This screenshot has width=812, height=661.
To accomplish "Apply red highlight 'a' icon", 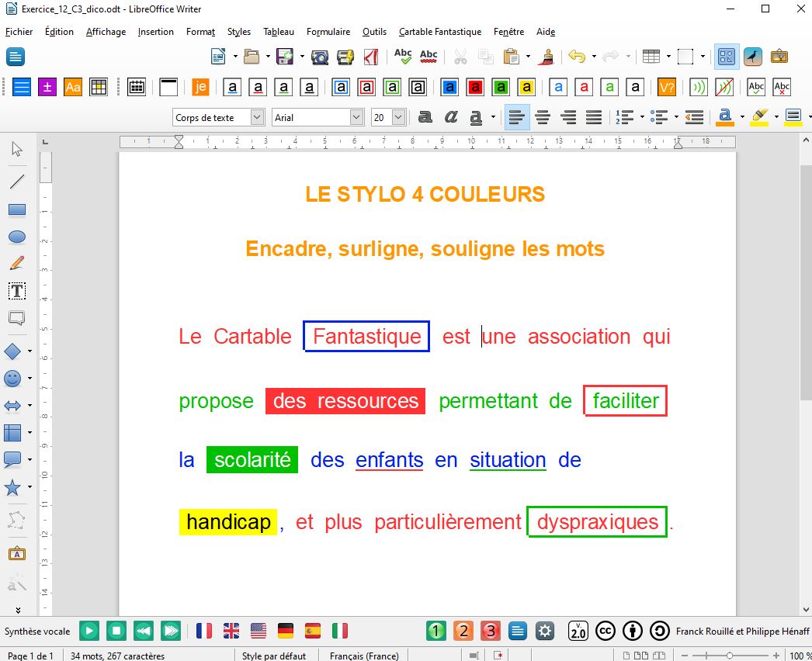I will (x=475, y=87).
